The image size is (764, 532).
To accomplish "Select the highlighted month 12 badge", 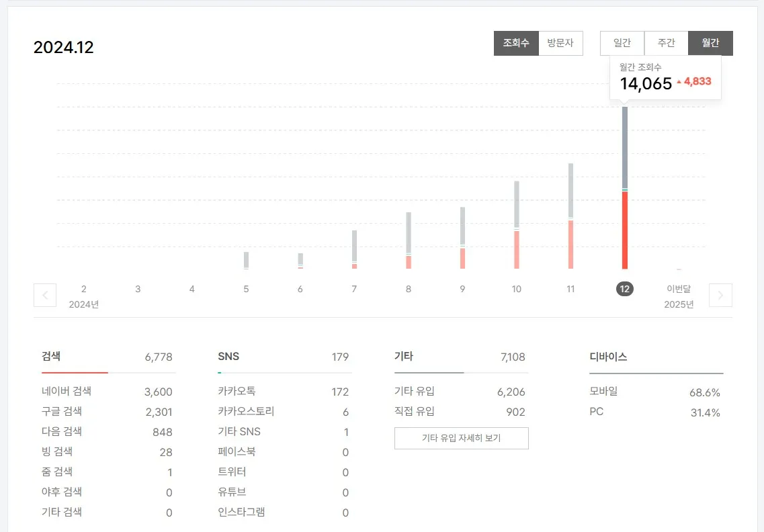I will 624,289.
